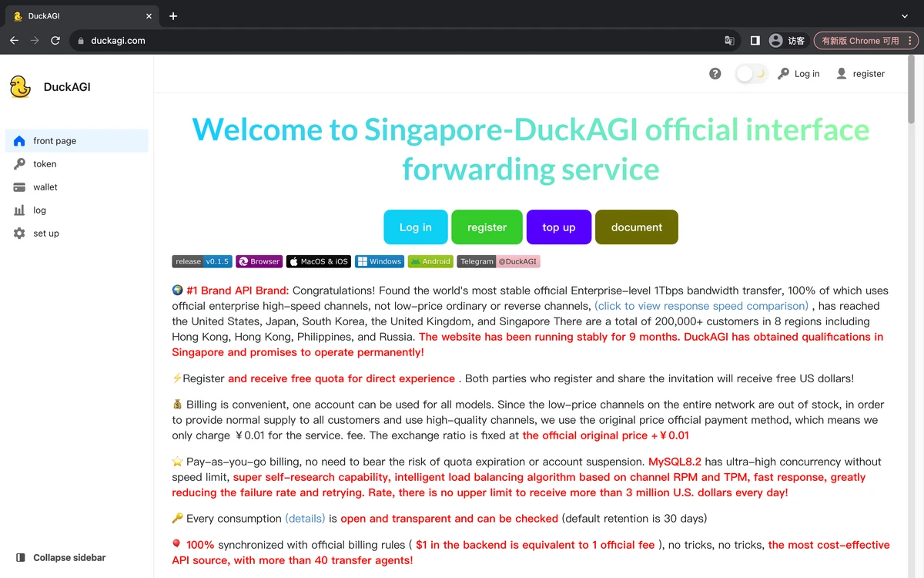This screenshot has height=578, width=924.
Task: Click the purple top up button
Action: pyautogui.click(x=559, y=227)
